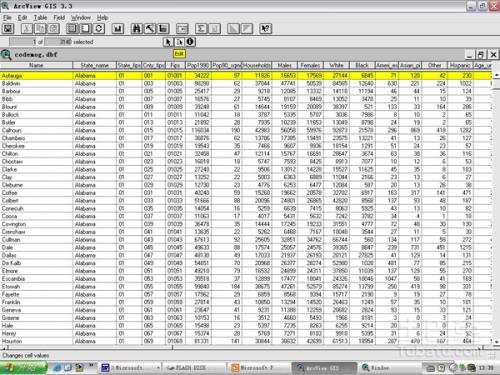Select the Black column header
Image resolution: width=500 pixels, height=375 pixels.
tap(362, 65)
